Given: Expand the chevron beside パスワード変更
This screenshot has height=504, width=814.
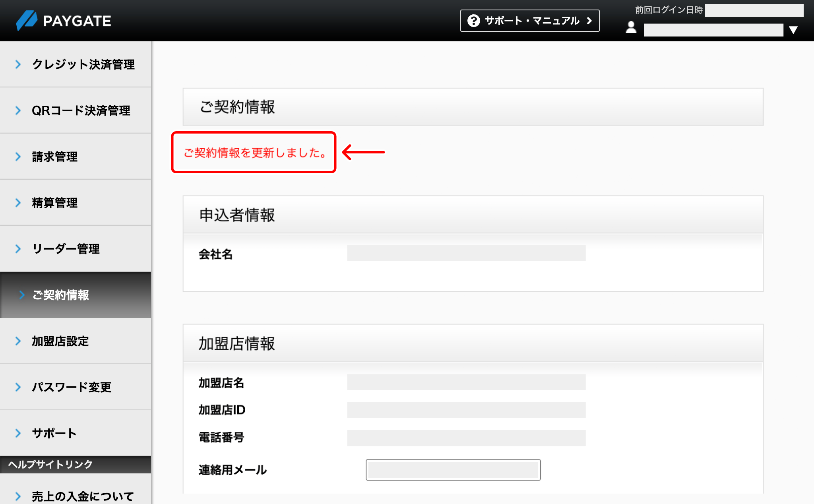Looking at the screenshot, I should tap(18, 387).
